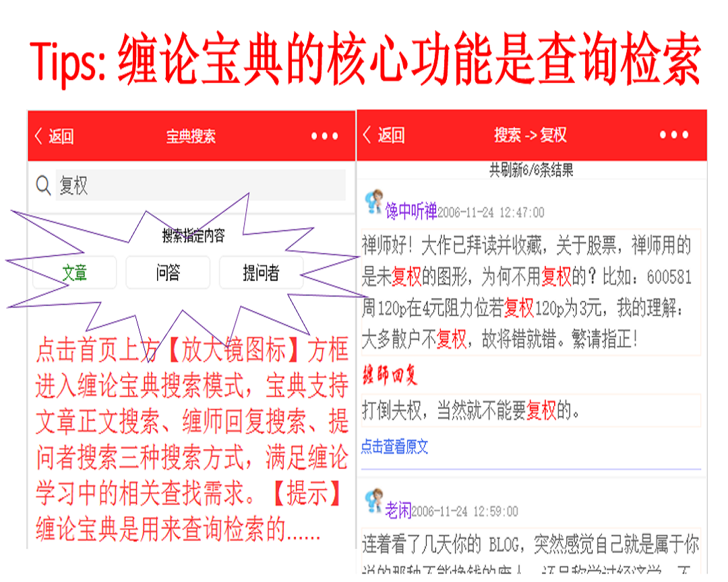Click the 共刷新6/6条结果 status text
Viewport: 728px width, 582px height.
(531, 170)
